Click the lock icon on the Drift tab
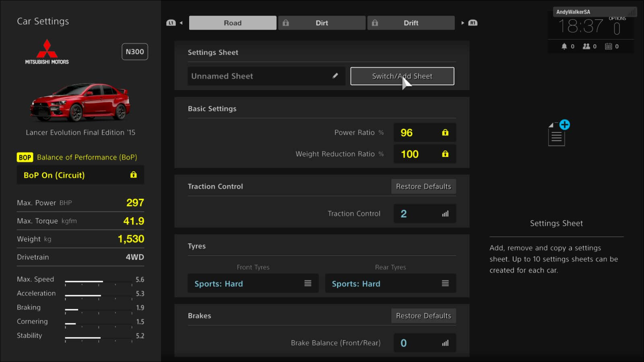Viewport: 644px width, 362px height. [375, 23]
